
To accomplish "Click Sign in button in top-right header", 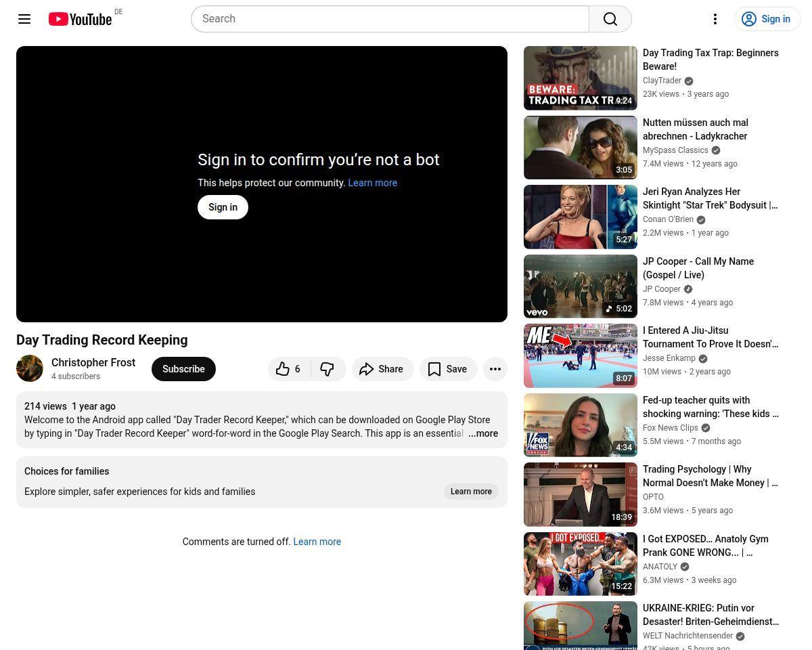I will [767, 19].
